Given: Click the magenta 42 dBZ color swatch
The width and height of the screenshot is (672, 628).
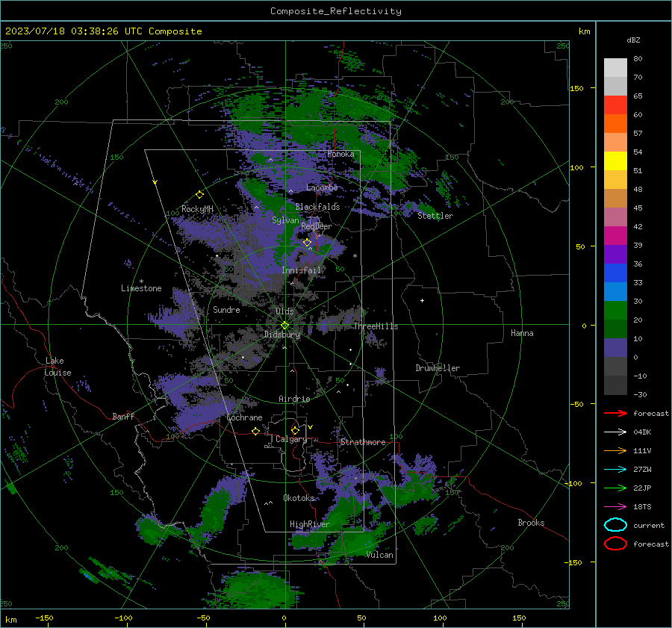Looking at the screenshot, I should [x=615, y=235].
